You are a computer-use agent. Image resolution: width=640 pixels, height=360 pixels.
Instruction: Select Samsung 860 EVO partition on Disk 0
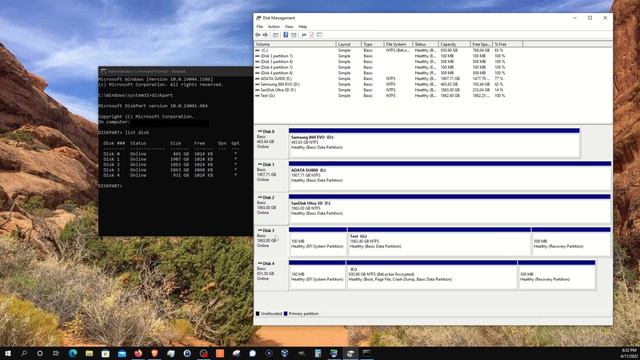tap(434, 143)
